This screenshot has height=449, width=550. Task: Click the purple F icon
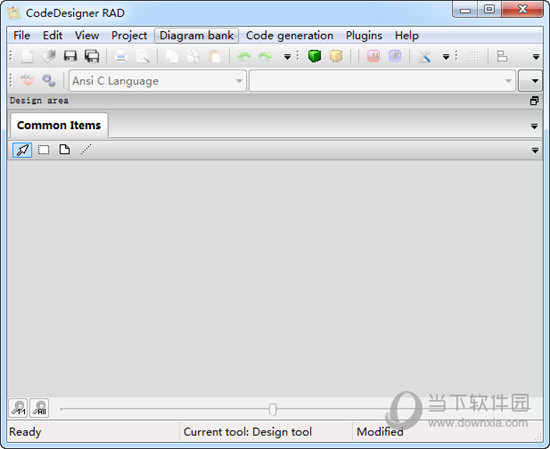pos(395,56)
